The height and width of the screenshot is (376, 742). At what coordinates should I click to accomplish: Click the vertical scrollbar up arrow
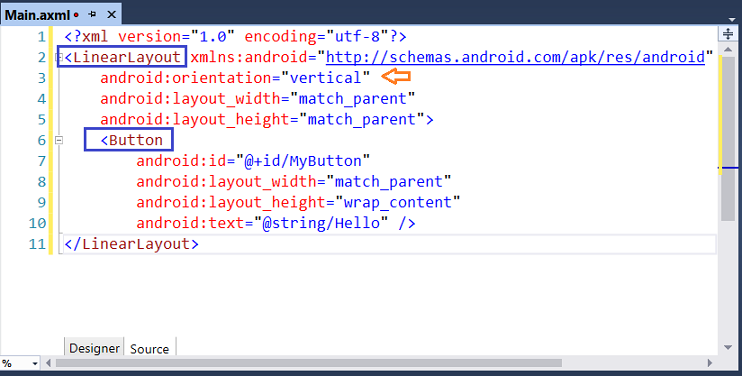click(728, 49)
